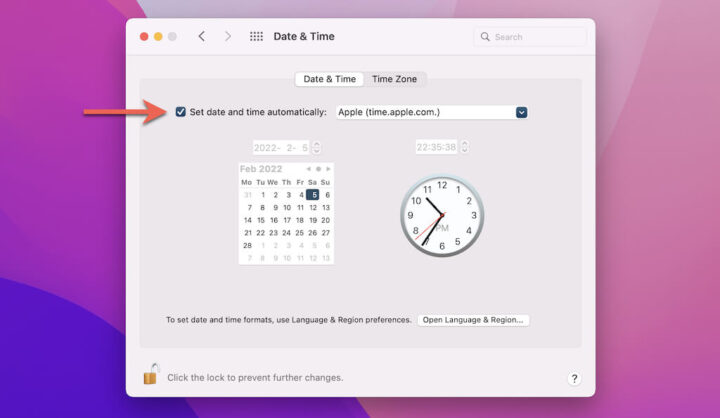Expand the time server dropdown arrow
720x418 pixels.
521,112
